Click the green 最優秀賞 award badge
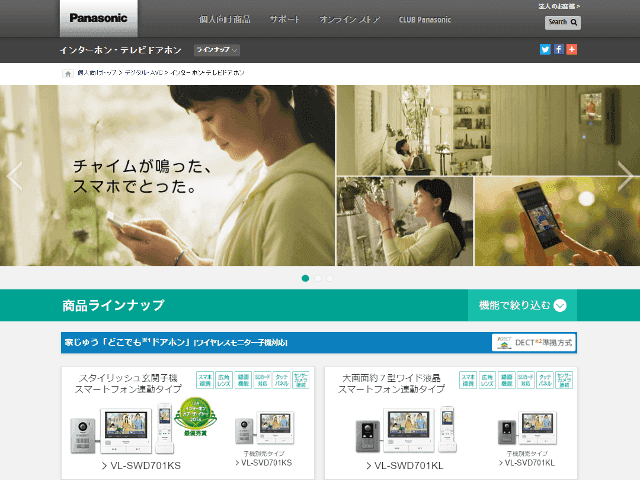The image size is (640, 480). tap(196, 416)
